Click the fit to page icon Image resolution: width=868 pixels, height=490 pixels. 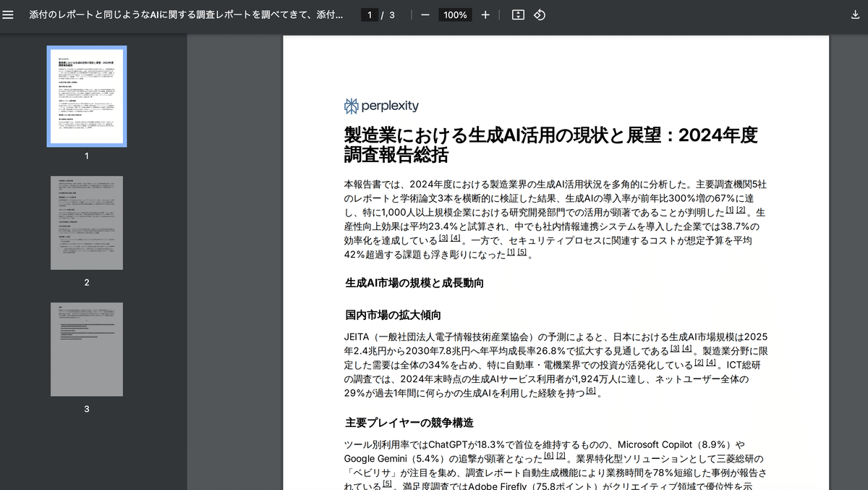pos(518,15)
